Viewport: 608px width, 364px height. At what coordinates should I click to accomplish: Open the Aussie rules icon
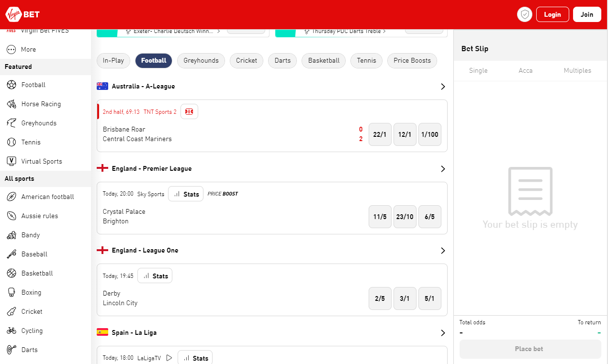[11, 216]
